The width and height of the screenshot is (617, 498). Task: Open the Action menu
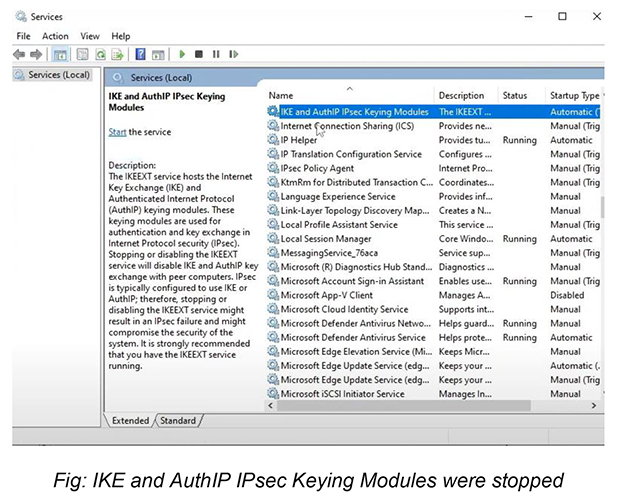[55, 36]
